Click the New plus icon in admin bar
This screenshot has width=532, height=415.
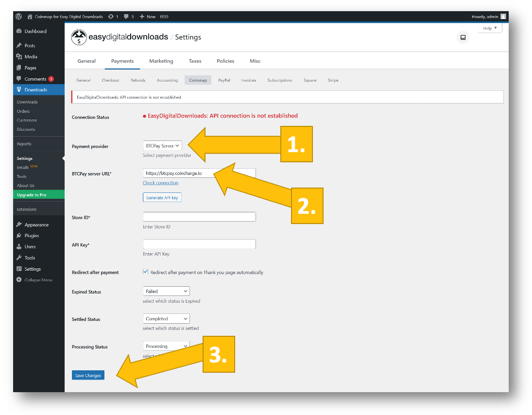pyautogui.click(x=142, y=17)
